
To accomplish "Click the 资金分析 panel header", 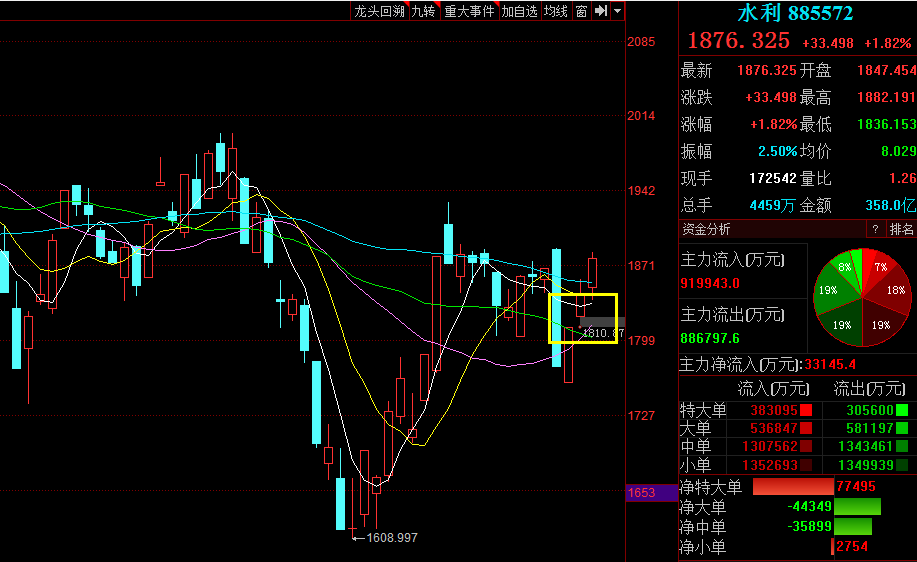I will 707,230.
